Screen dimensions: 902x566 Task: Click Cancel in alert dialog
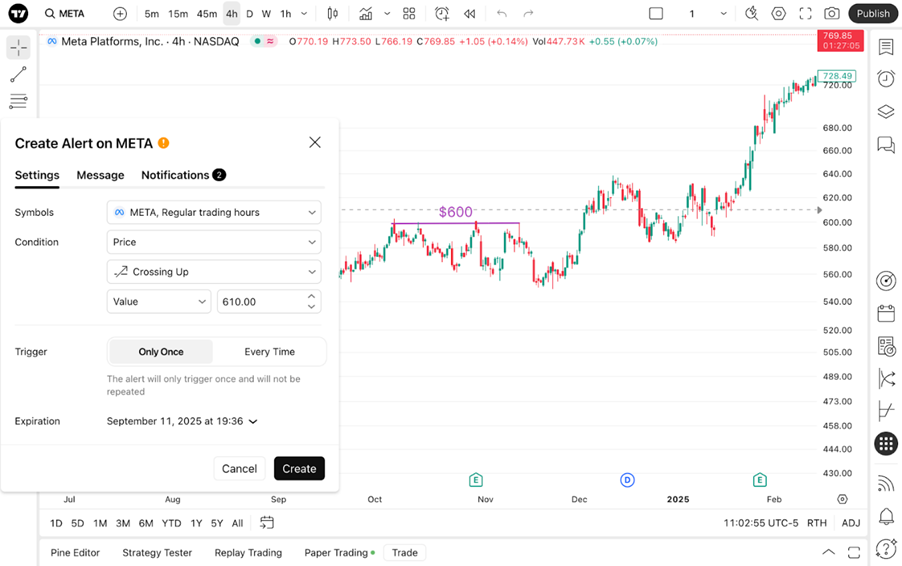click(x=239, y=468)
